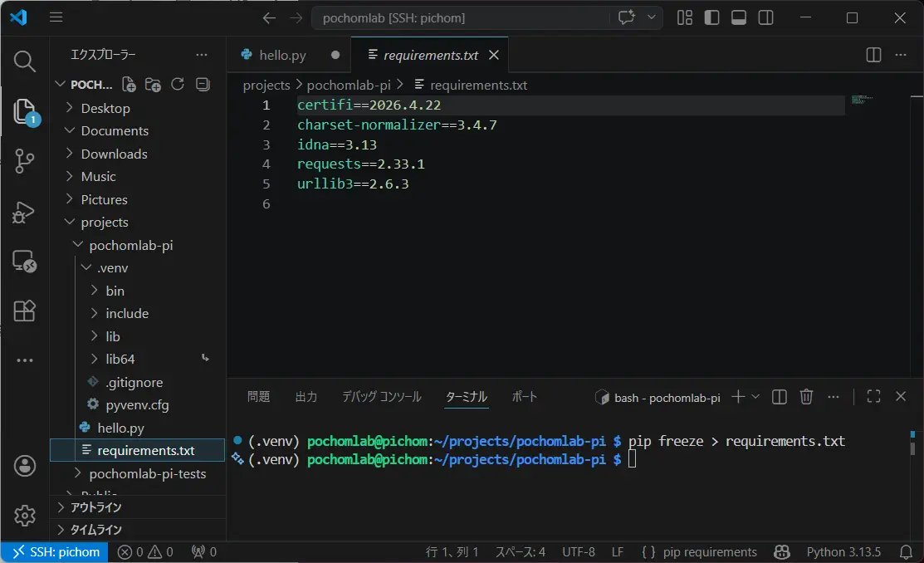The width and height of the screenshot is (924, 563).
Task: Split the terminal
Action: (779, 397)
